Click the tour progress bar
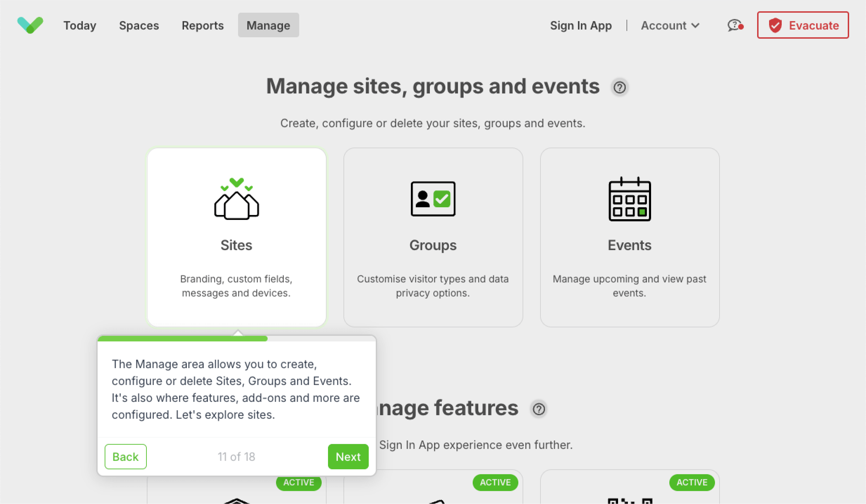 [236, 339]
